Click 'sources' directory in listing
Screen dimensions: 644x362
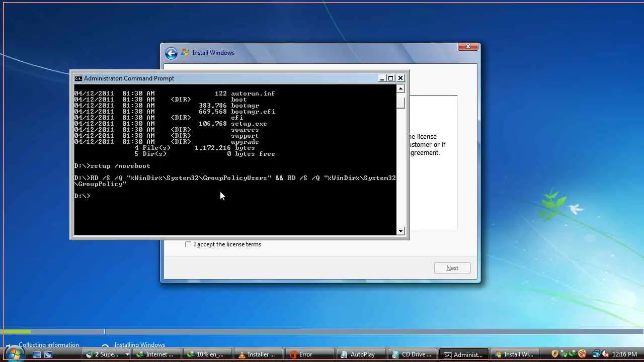point(245,130)
